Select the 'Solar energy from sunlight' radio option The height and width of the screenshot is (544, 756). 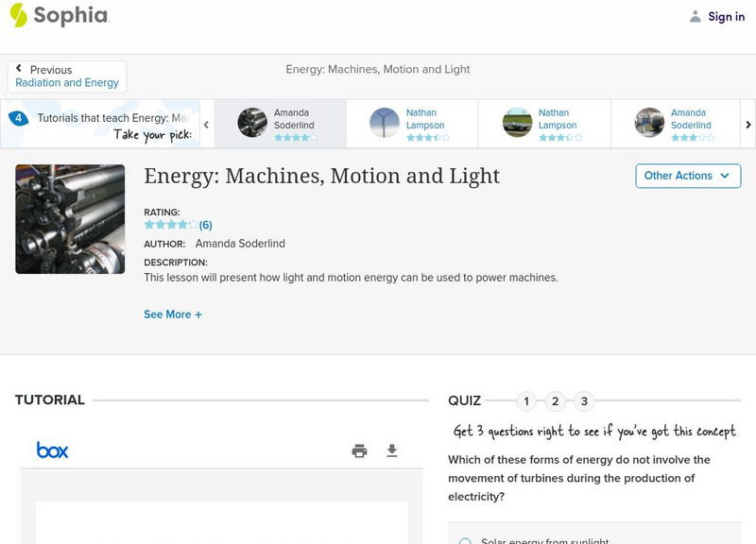[465, 542]
